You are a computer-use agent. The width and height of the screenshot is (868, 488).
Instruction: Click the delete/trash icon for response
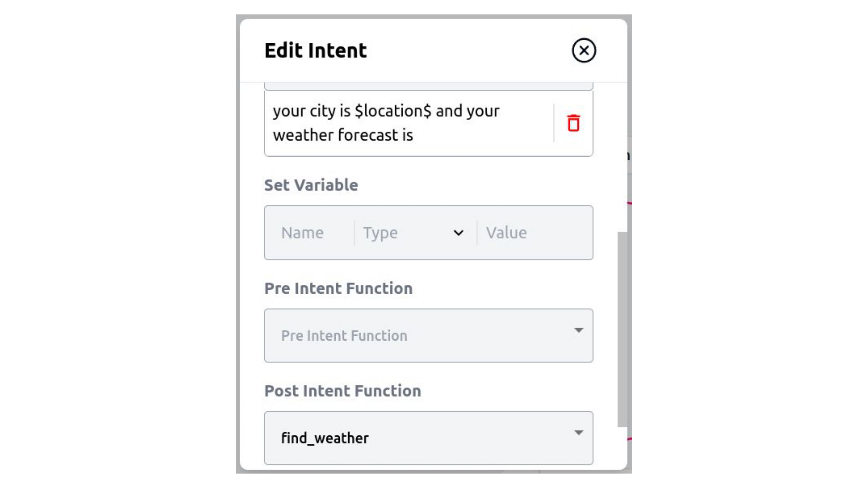573,123
